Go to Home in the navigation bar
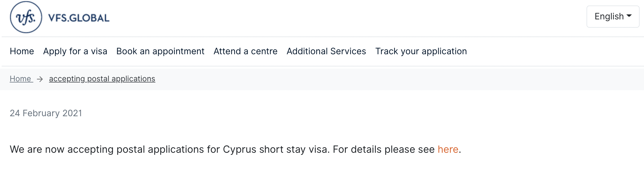 coord(22,51)
